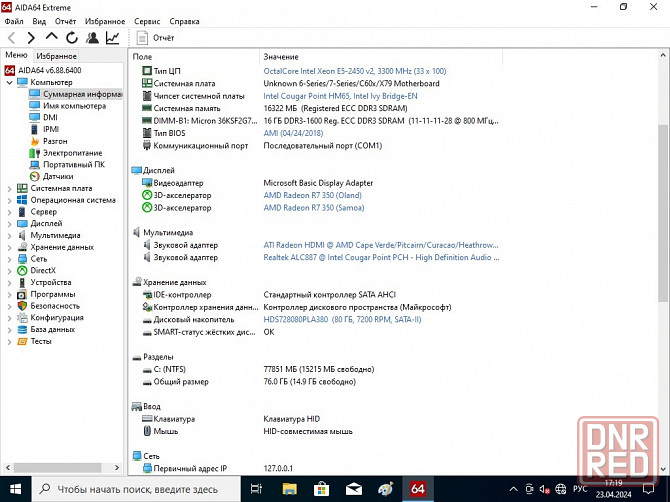Open File Explorer from the taskbar
The image size is (670, 502).
click(x=289, y=489)
